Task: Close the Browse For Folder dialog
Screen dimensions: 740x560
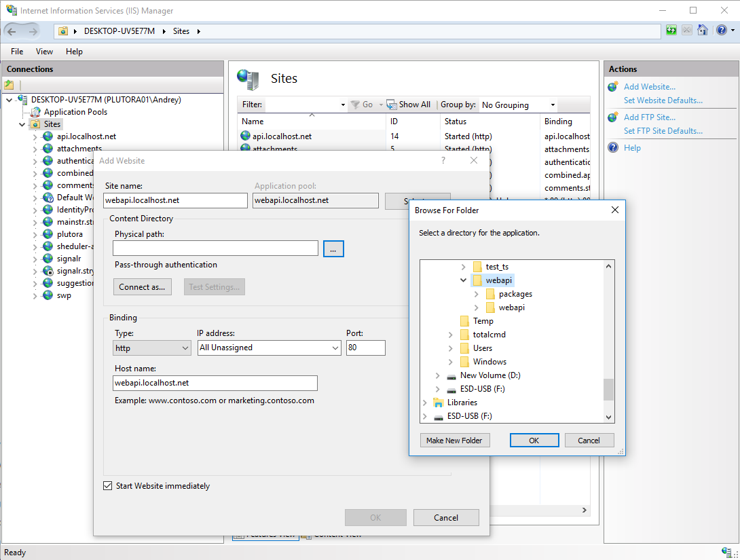Action: point(615,210)
